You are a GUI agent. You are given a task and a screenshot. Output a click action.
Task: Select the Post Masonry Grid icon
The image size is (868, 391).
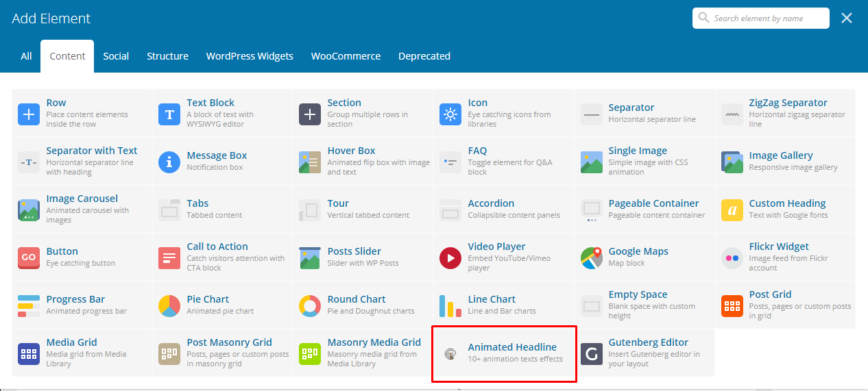[x=169, y=354]
